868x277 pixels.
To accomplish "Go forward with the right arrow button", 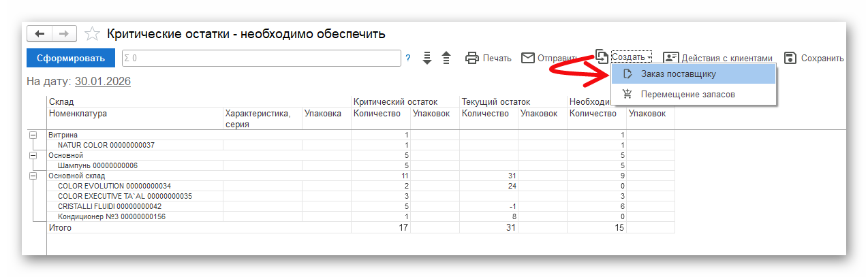I will click(x=64, y=33).
